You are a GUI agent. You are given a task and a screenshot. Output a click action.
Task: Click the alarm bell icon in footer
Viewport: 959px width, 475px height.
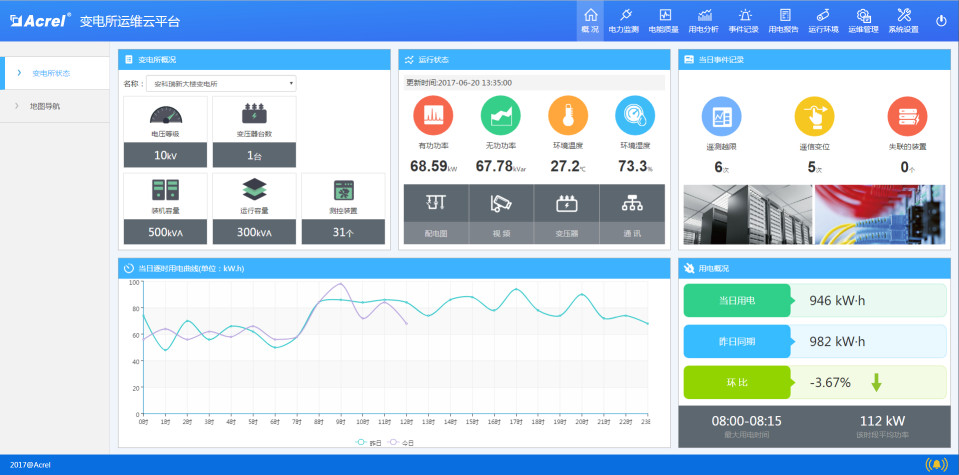coord(937,464)
